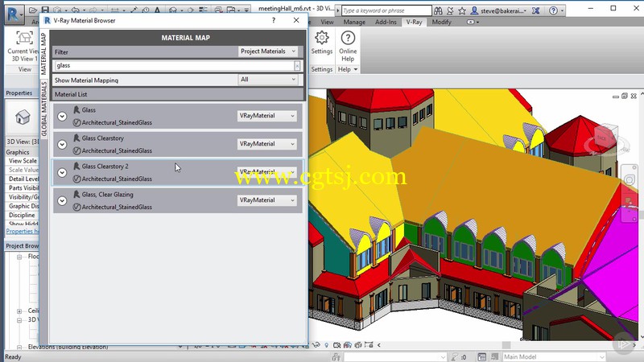Click the ViewCube in the 3D view
The width and height of the screenshot is (644, 362).
(x=606, y=137)
